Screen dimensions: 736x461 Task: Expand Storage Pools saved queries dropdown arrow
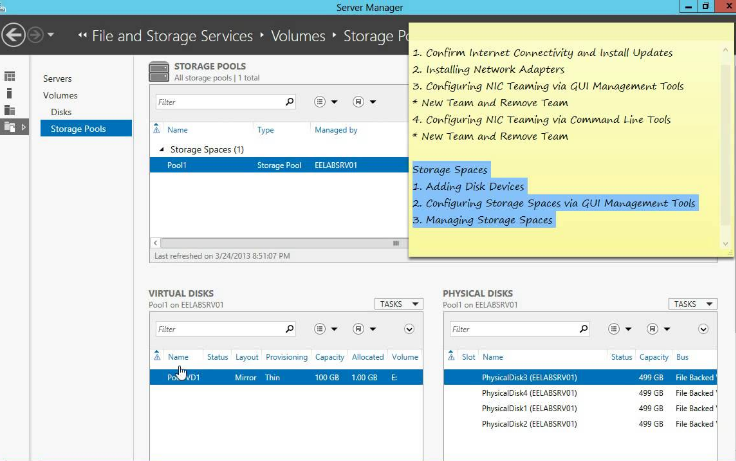[373, 102]
